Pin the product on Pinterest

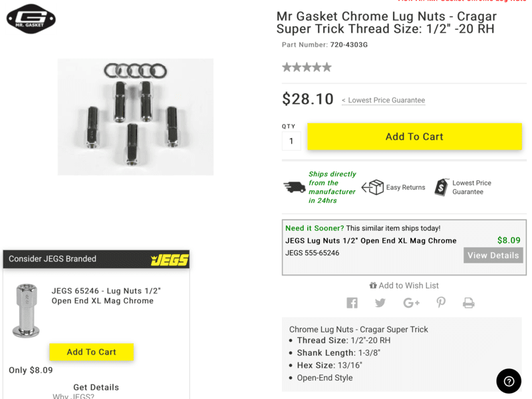pos(441,303)
